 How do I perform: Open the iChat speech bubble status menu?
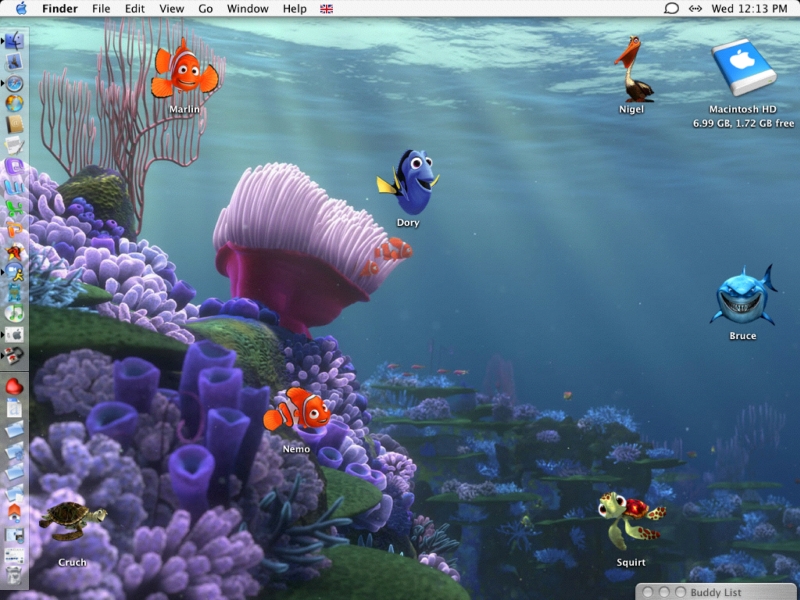(671, 8)
